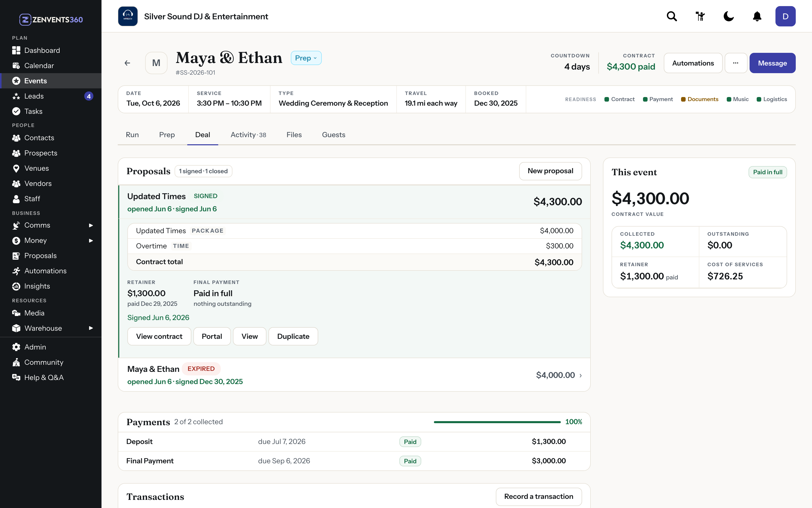This screenshot has width=812, height=508.
Task: Click the Duplicate proposal button
Action: tap(293, 336)
